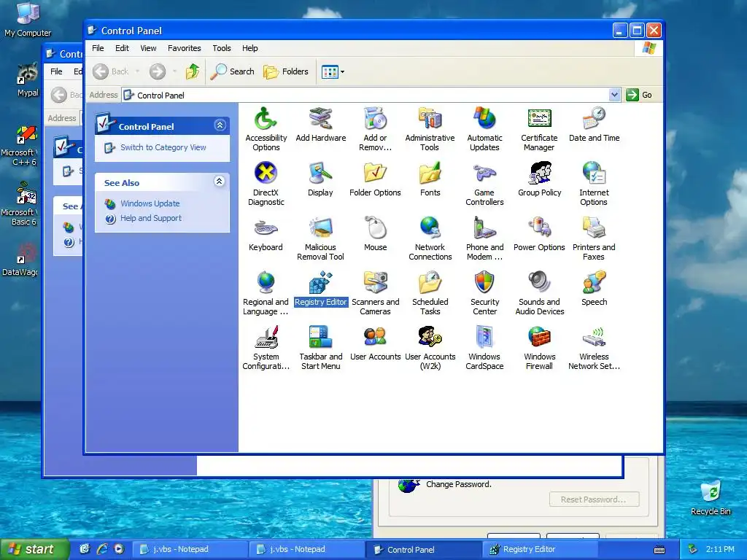Switch to Category View
The image size is (747, 560).
click(163, 147)
